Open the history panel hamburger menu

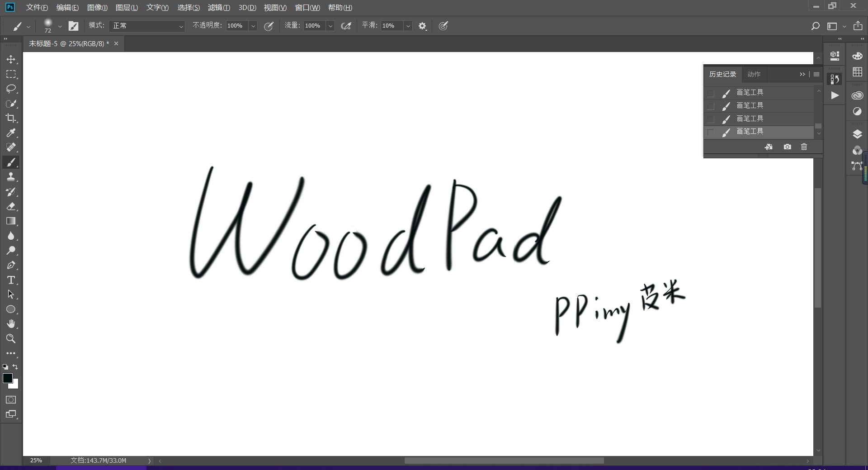pos(816,74)
